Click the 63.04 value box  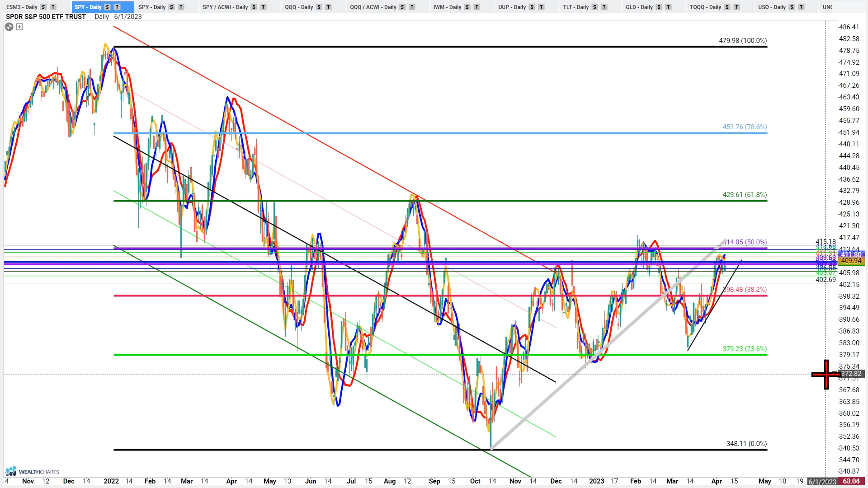pos(851,481)
